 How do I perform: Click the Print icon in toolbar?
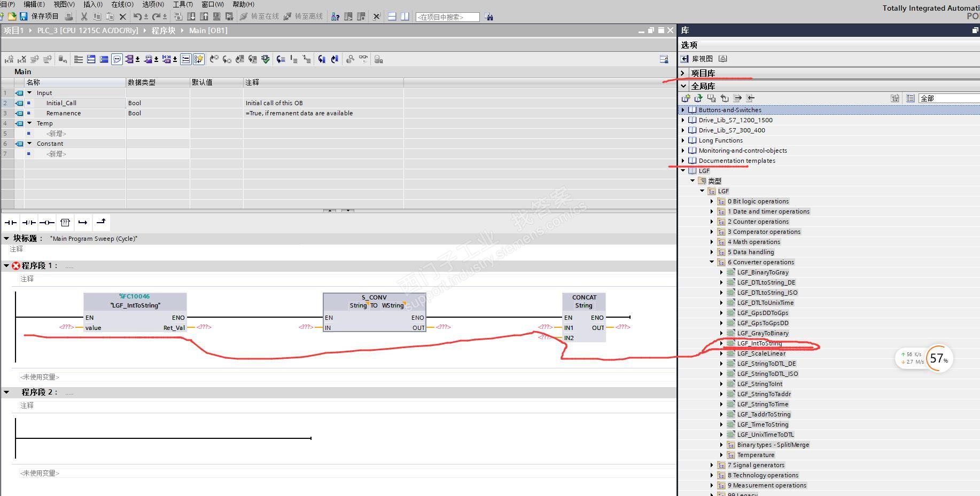pos(69,17)
